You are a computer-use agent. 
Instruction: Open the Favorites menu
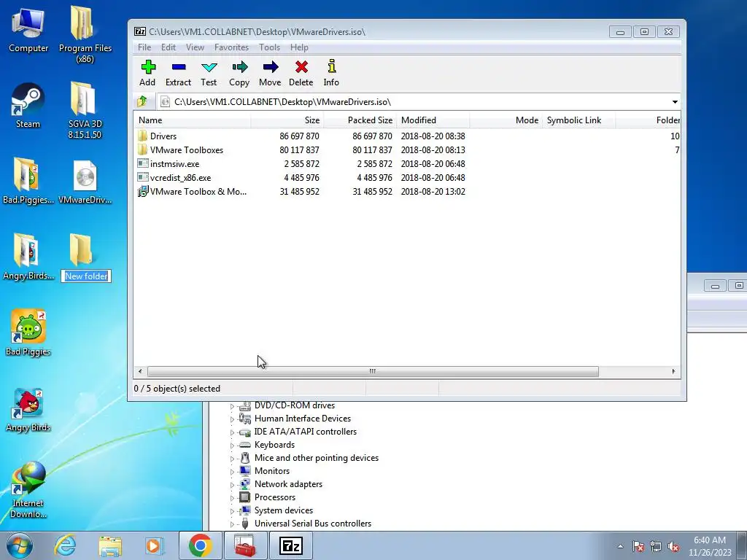[x=231, y=47]
